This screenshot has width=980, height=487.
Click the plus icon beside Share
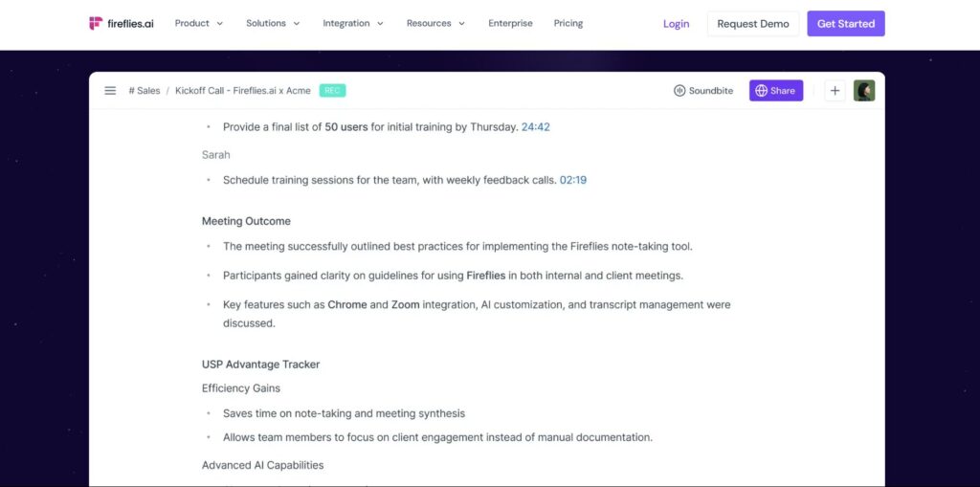pyautogui.click(x=835, y=91)
